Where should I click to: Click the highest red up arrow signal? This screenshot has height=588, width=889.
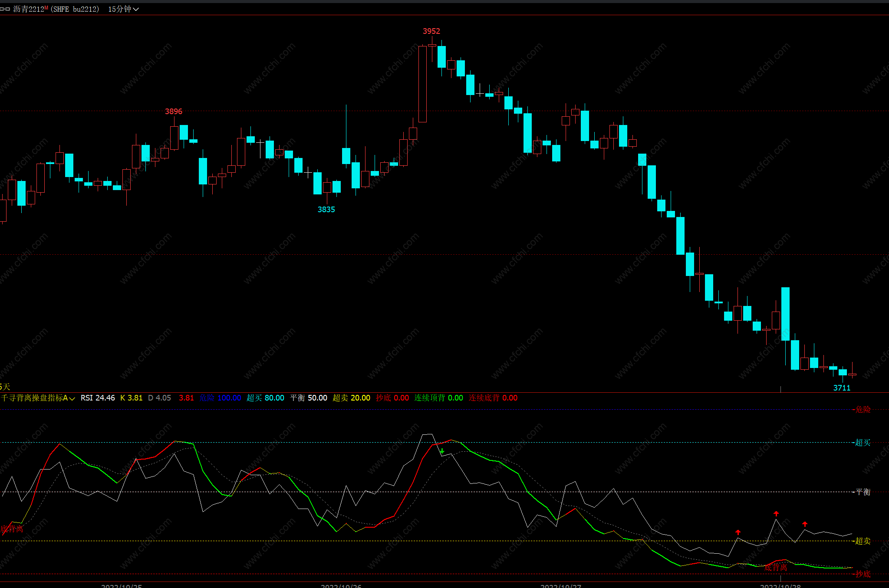[x=776, y=513]
